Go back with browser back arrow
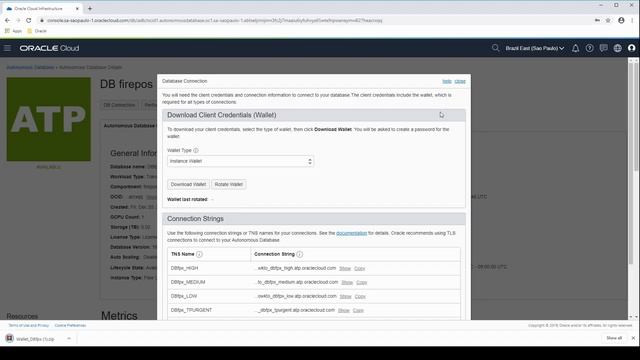640x360 pixels. (x=7, y=20)
